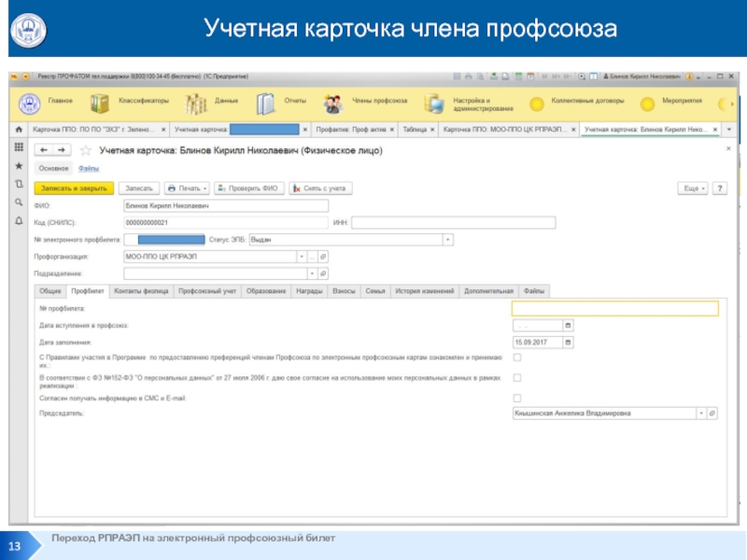Open calendar for Дата заполнения field

pos(568,343)
